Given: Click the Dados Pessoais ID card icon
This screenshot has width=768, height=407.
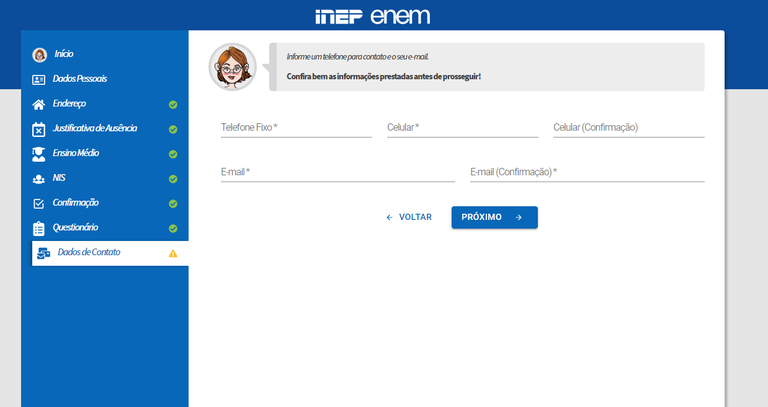Looking at the screenshot, I should (x=39, y=80).
